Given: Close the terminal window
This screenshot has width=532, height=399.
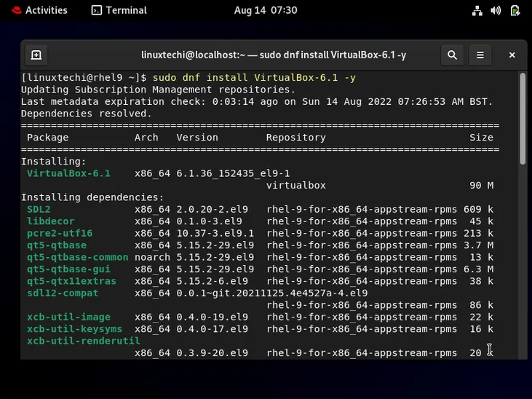Looking at the screenshot, I should pos(512,55).
